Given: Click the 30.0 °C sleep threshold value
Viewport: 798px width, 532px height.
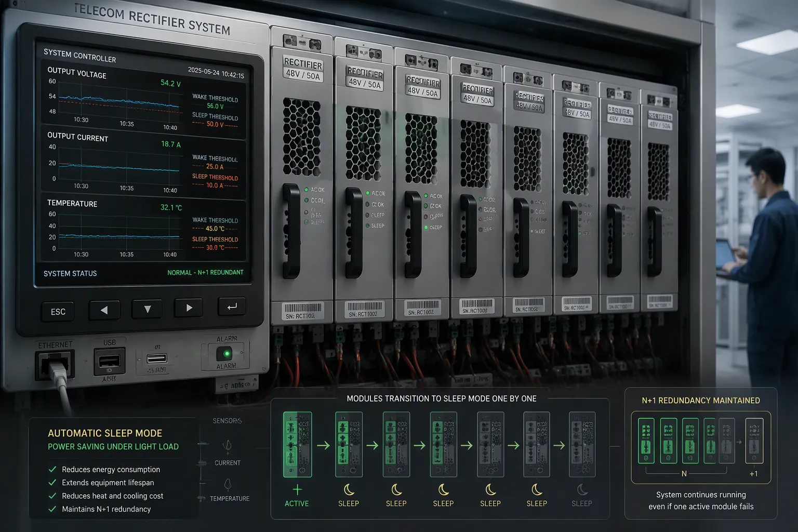Looking at the screenshot, I should point(215,248).
